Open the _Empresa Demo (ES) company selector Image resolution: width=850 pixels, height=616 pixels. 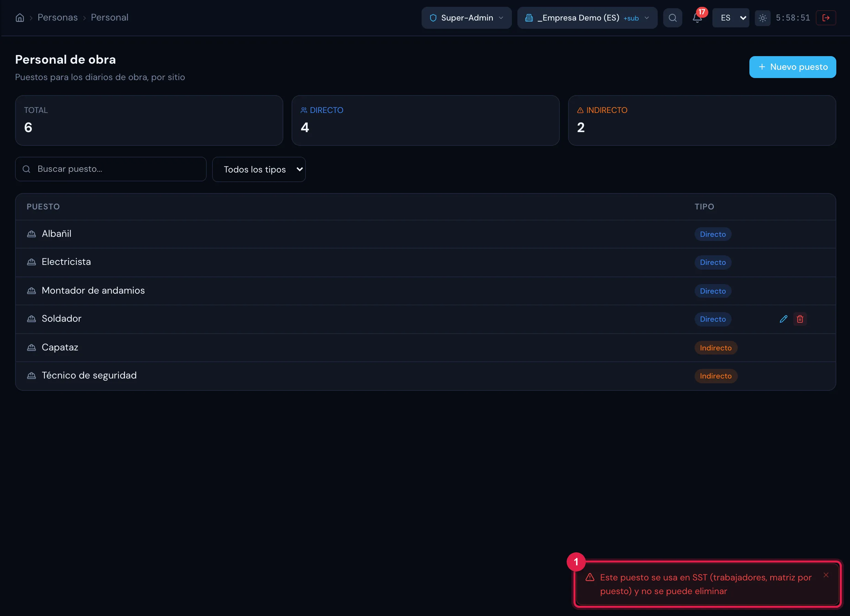(587, 17)
